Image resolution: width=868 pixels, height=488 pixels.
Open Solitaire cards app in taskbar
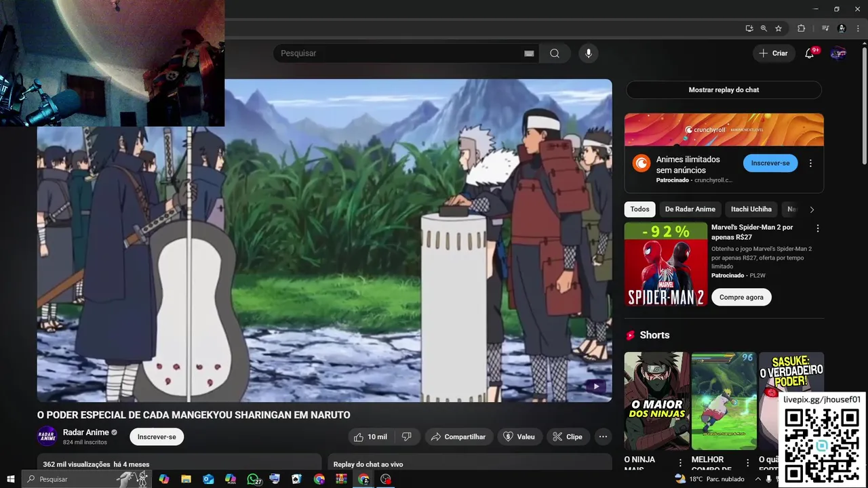click(x=296, y=479)
